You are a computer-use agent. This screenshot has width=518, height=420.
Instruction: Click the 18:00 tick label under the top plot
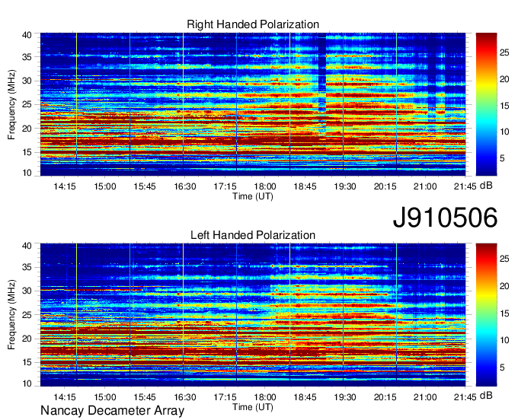[x=265, y=186]
